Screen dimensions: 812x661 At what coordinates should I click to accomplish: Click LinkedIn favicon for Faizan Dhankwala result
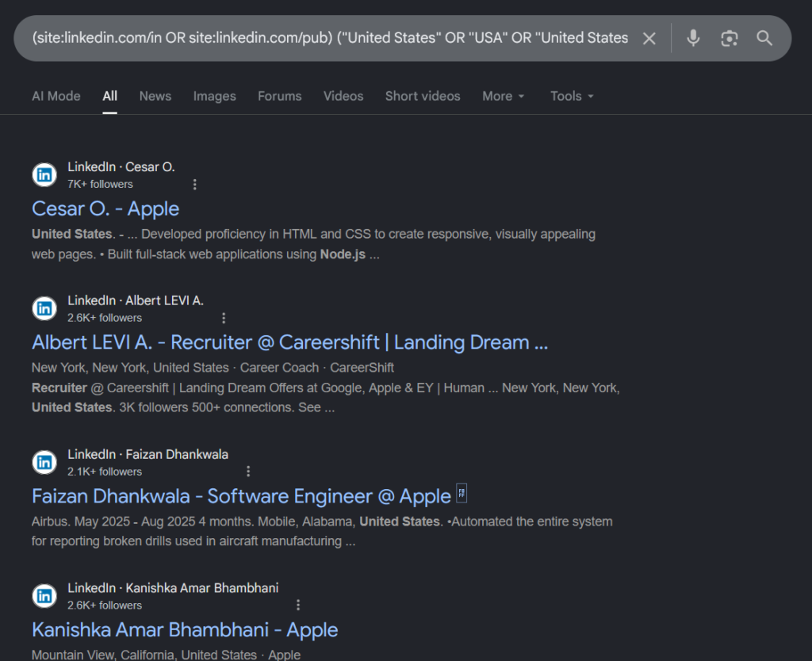(x=44, y=462)
